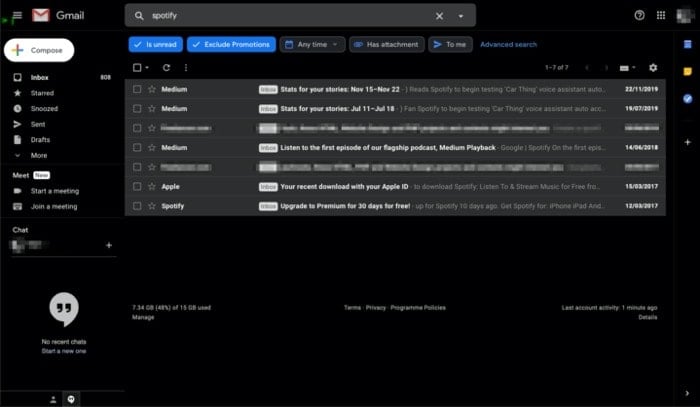Compose a new email
Image resolution: width=700 pixels, height=407 pixels.
point(39,50)
